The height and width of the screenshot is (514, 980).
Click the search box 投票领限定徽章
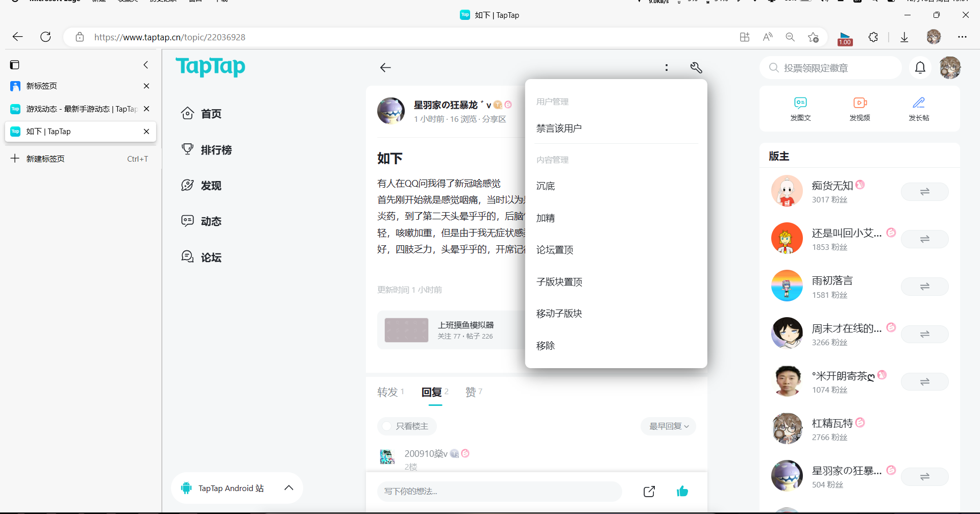831,68
